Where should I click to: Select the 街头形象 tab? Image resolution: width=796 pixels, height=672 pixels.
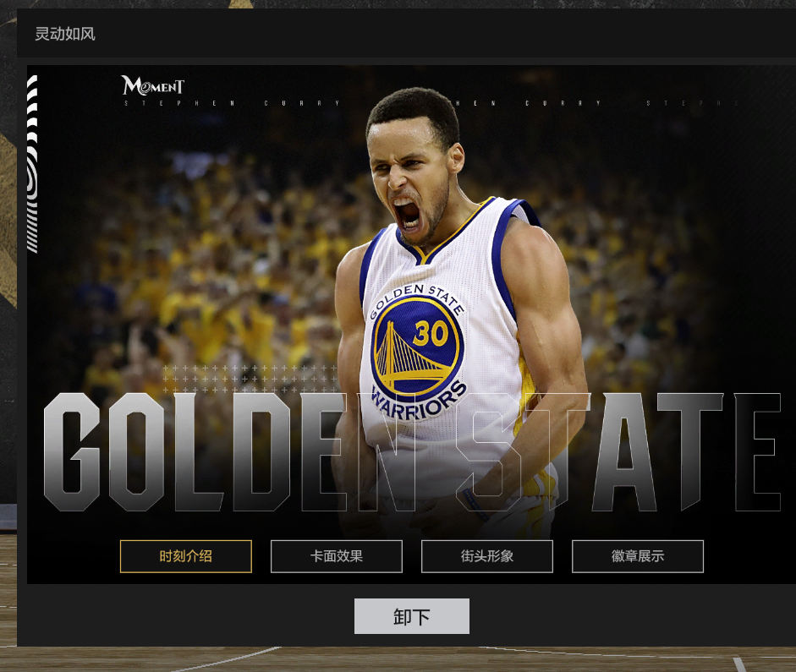coord(486,556)
